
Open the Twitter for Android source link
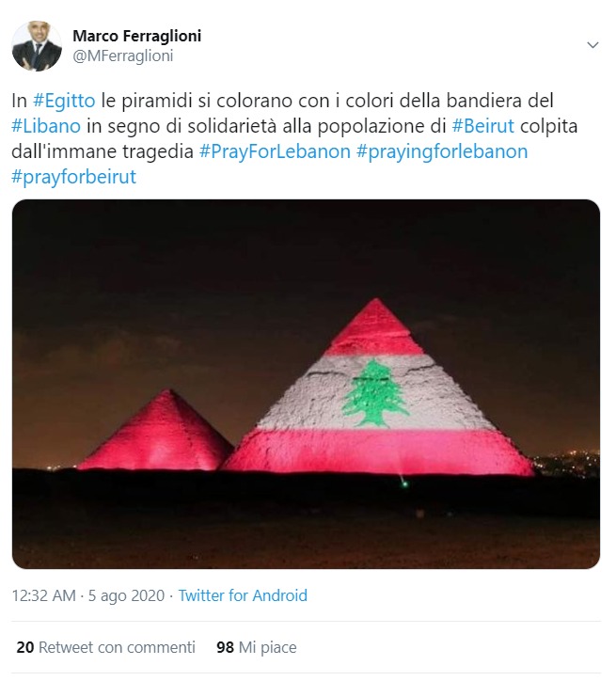point(243,595)
